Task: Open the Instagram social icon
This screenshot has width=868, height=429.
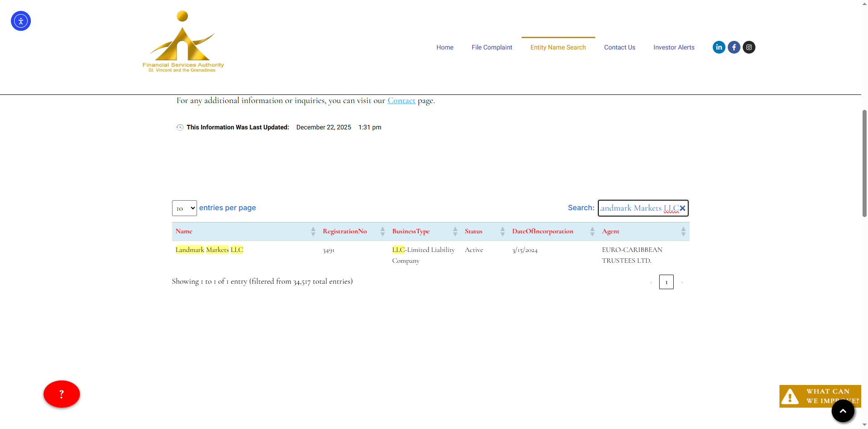Action: tap(749, 47)
